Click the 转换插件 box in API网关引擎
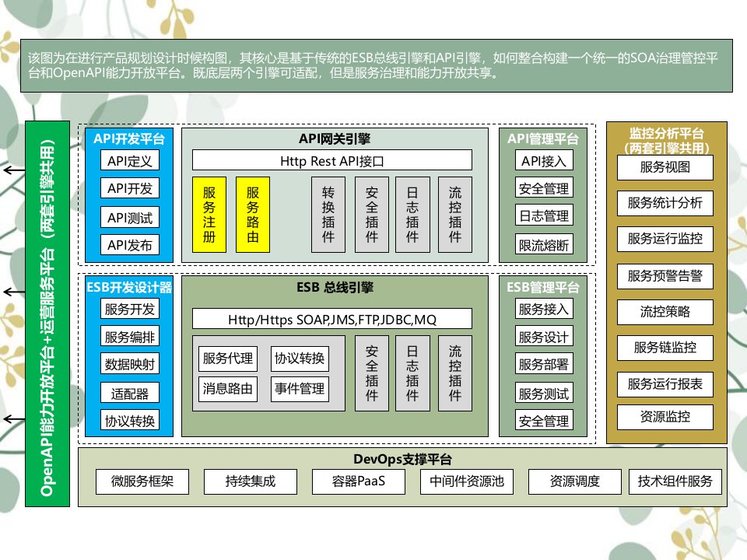Image resolution: width=747 pixels, height=560 pixels. click(x=328, y=215)
